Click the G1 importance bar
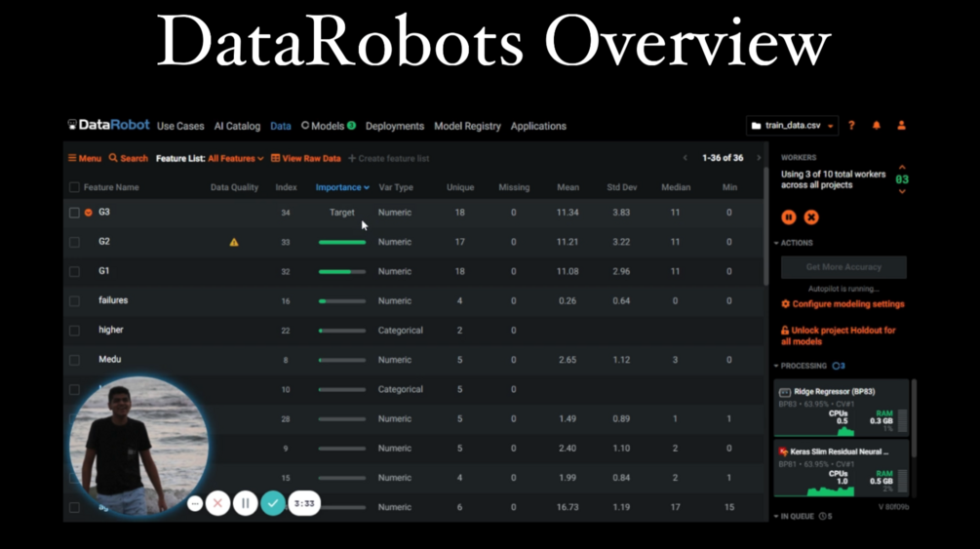The height and width of the screenshot is (549, 980). (x=342, y=271)
